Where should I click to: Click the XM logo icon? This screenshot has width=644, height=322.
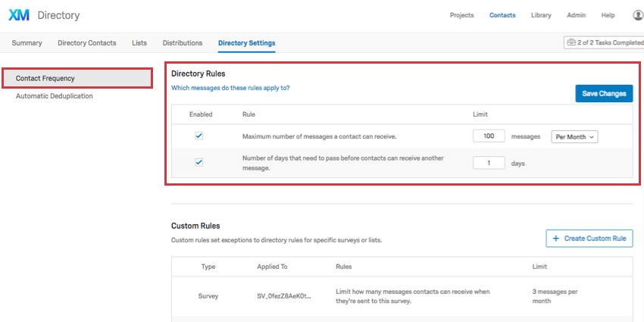pyautogui.click(x=19, y=15)
